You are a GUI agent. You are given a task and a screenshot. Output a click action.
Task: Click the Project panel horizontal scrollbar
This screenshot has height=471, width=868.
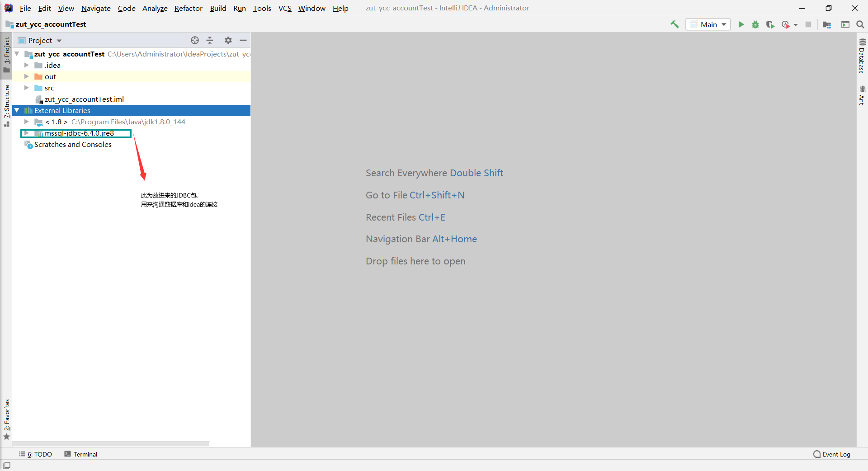(111, 444)
